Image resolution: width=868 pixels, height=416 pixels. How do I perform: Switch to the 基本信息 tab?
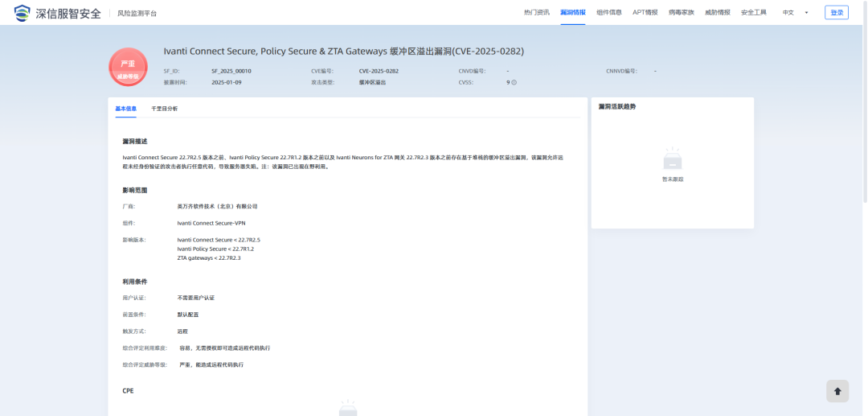click(125, 109)
